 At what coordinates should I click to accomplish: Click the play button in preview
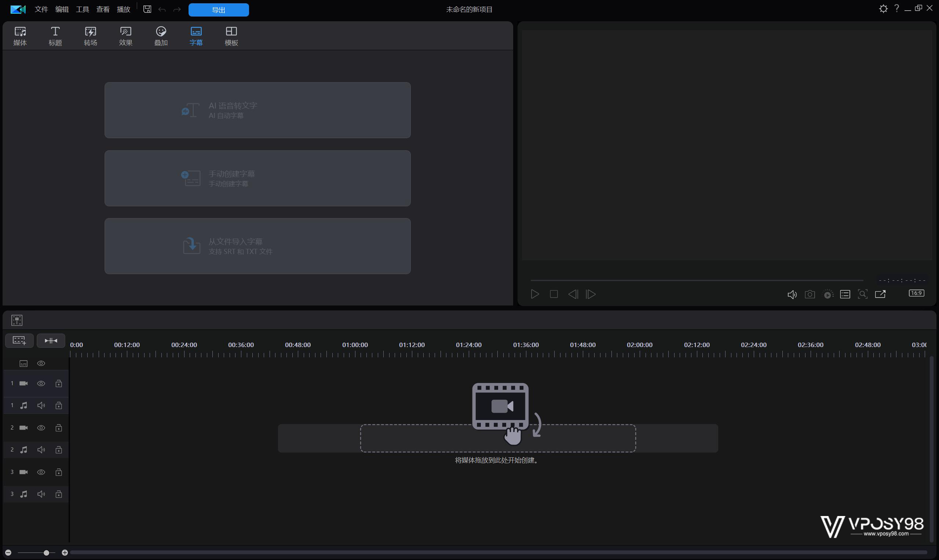(535, 294)
